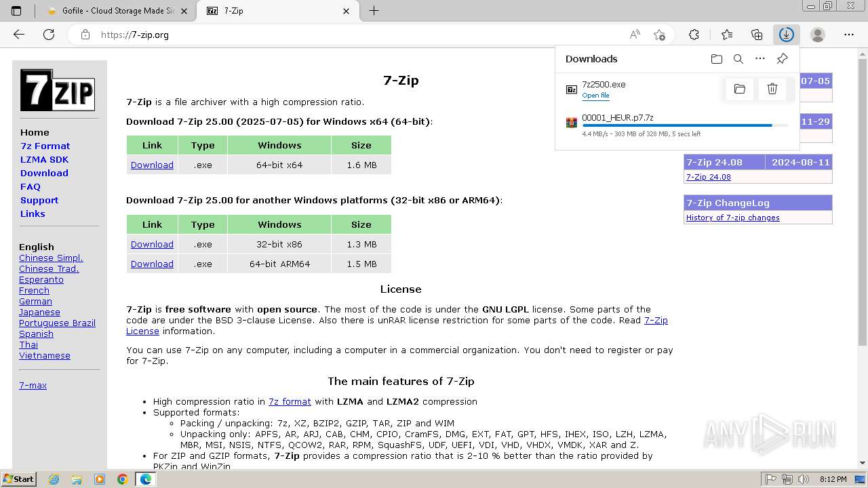Click the 7-ZIP logo image
This screenshot has height=488, width=868.
pyautogui.click(x=58, y=90)
